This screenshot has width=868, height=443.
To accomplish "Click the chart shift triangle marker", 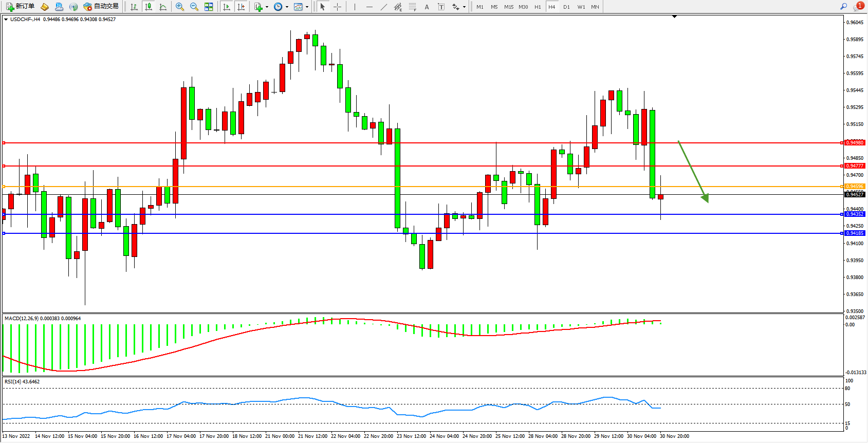I will coord(674,16).
